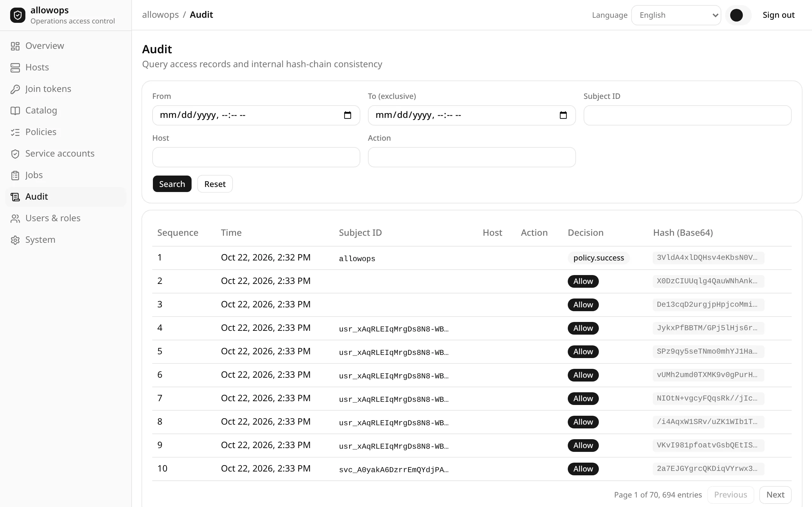
Task: Open the Catalog book icon
Action: coord(15,111)
